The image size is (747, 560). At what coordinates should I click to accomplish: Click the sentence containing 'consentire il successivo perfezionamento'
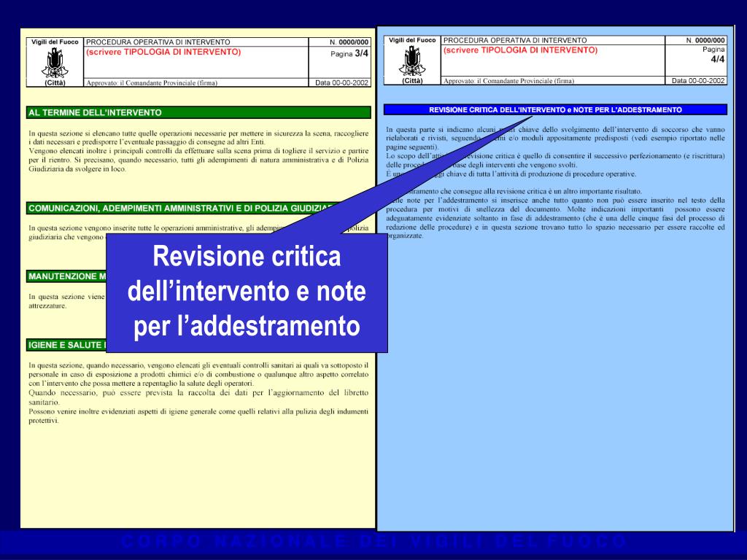pyautogui.click(x=555, y=160)
